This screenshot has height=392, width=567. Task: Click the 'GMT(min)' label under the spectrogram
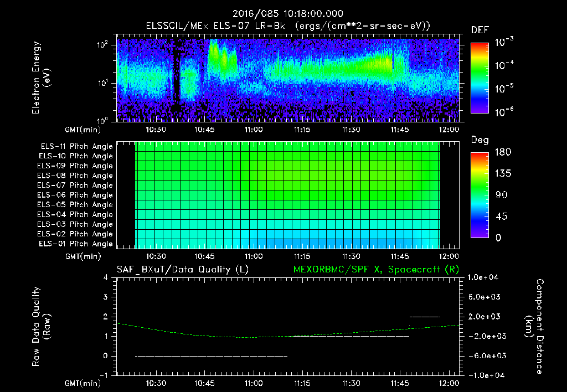pos(83,130)
